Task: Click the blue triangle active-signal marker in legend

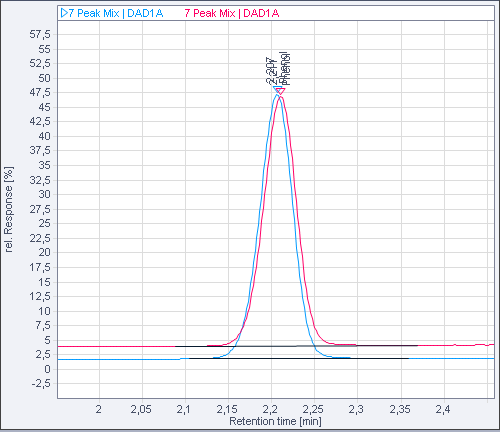Action: 64,13
